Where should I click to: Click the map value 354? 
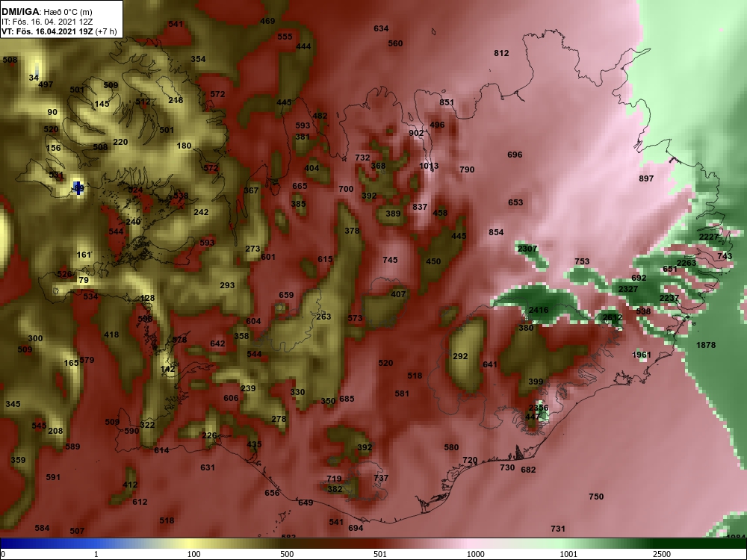pos(198,60)
